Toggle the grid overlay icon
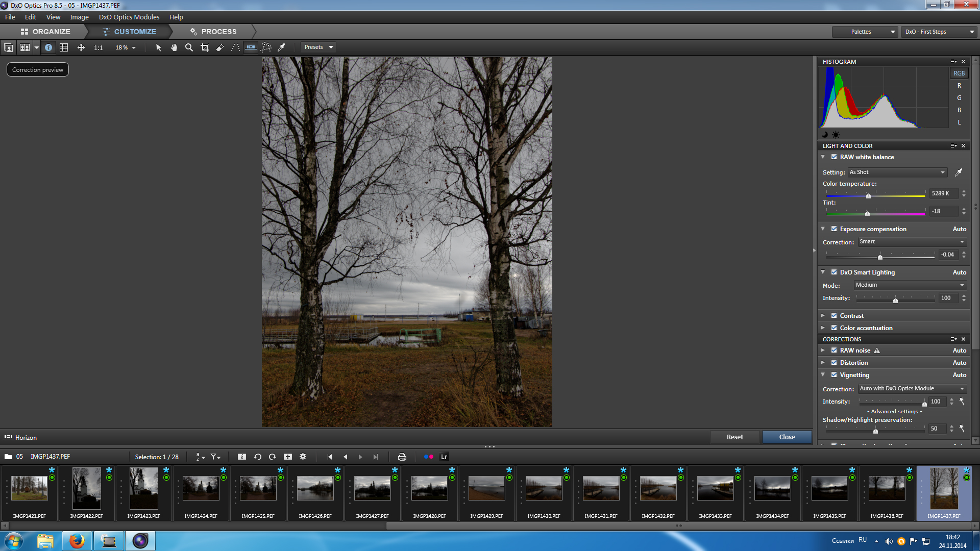This screenshot has height=551, width=980. click(x=64, y=47)
